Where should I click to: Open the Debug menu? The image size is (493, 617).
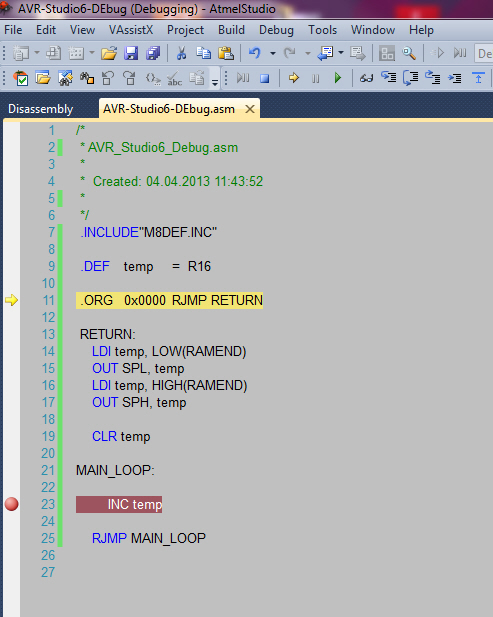point(276,30)
